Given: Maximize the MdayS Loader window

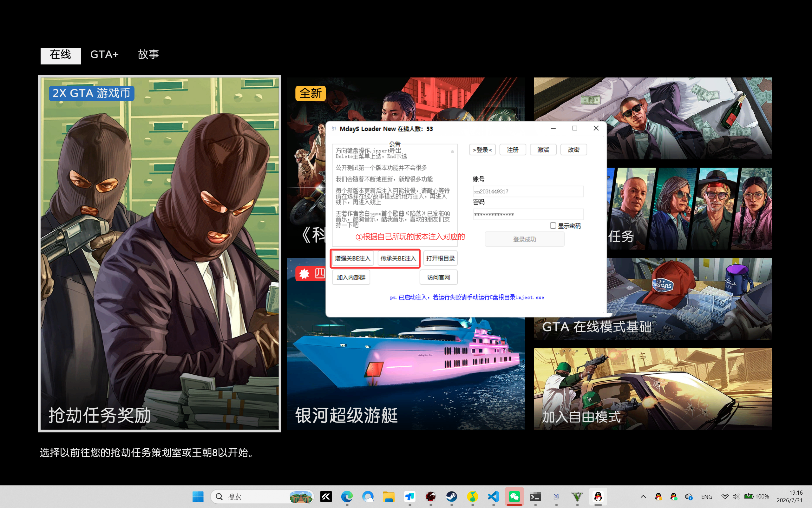Looking at the screenshot, I should coord(575,128).
